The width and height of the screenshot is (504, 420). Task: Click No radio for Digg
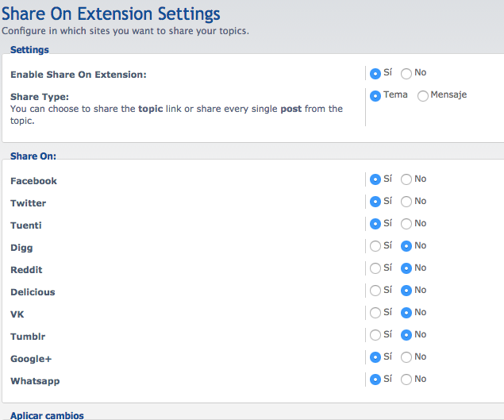pos(406,246)
